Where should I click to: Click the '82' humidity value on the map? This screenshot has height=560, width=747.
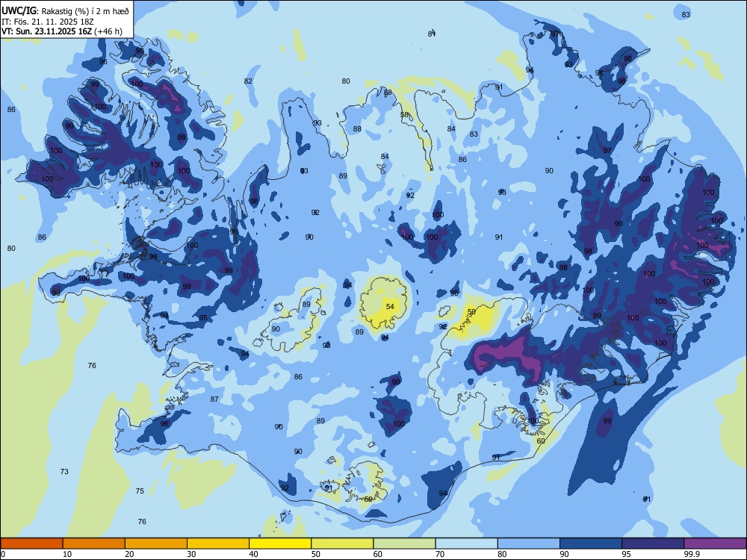(x=248, y=81)
